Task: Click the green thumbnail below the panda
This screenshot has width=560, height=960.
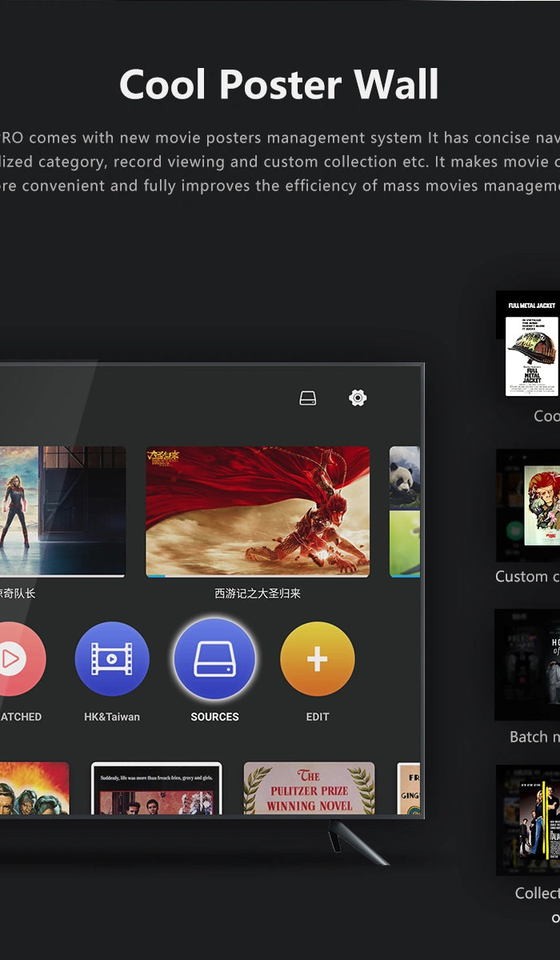Action: click(405, 544)
